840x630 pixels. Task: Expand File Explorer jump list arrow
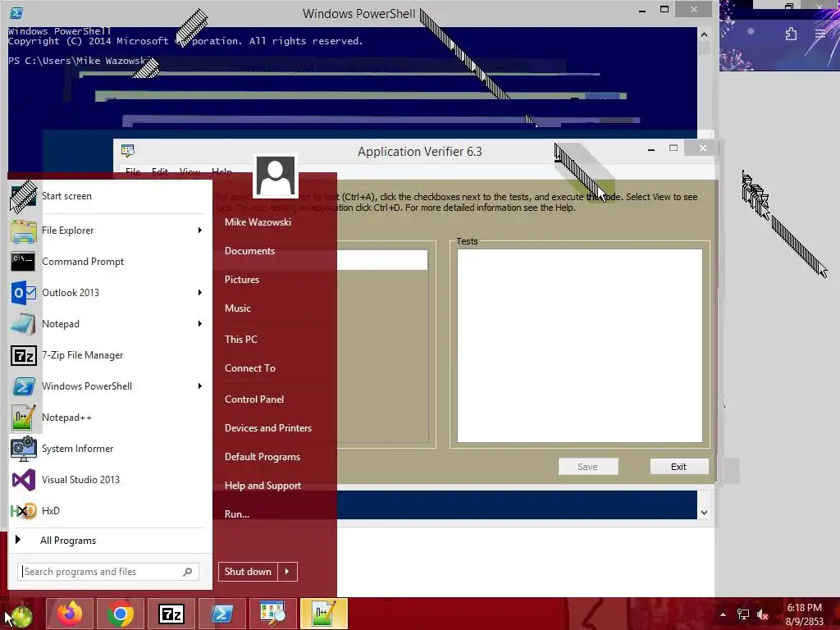200,231
